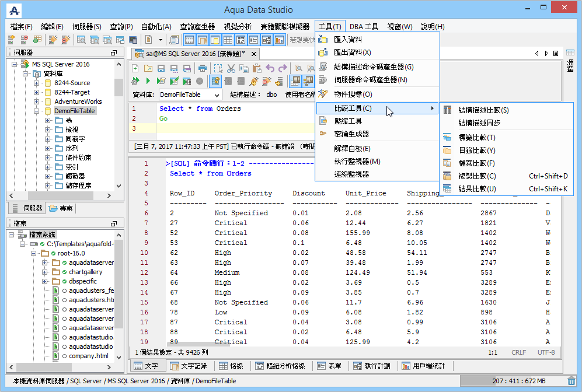This screenshot has height=392, width=582.
Task: Select company.html in the file tree
Action: pyautogui.click(x=88, y=356)
